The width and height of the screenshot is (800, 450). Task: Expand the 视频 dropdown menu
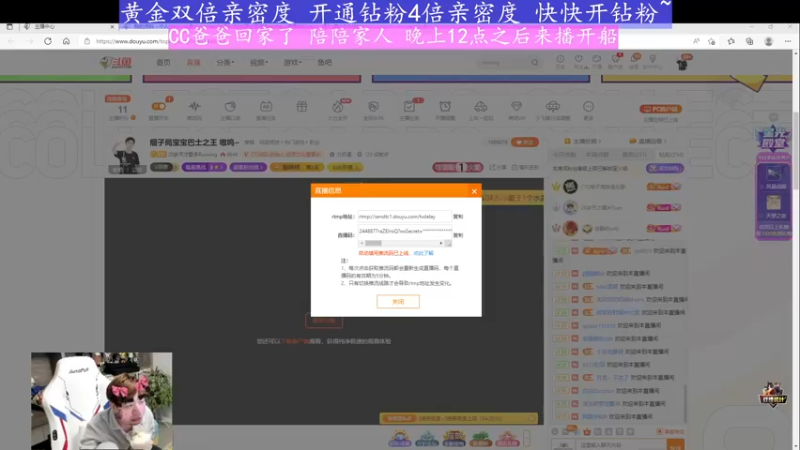[259, 62]
